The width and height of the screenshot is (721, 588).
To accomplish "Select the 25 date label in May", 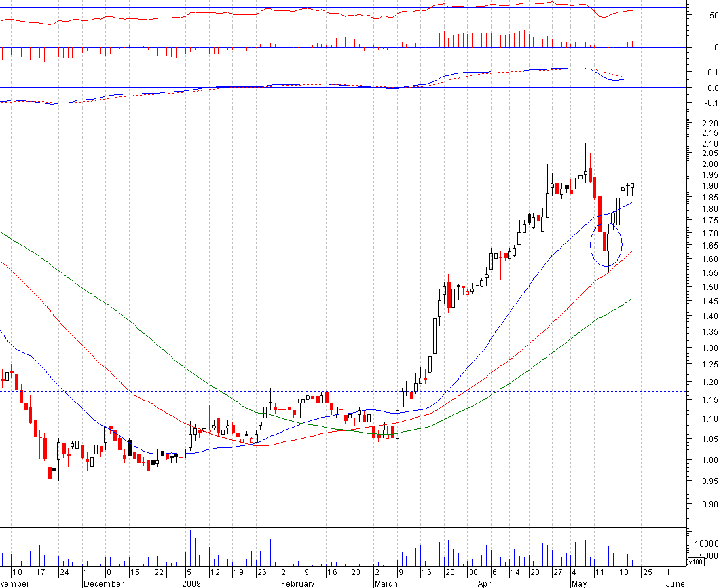I will (x=648, y=572).
